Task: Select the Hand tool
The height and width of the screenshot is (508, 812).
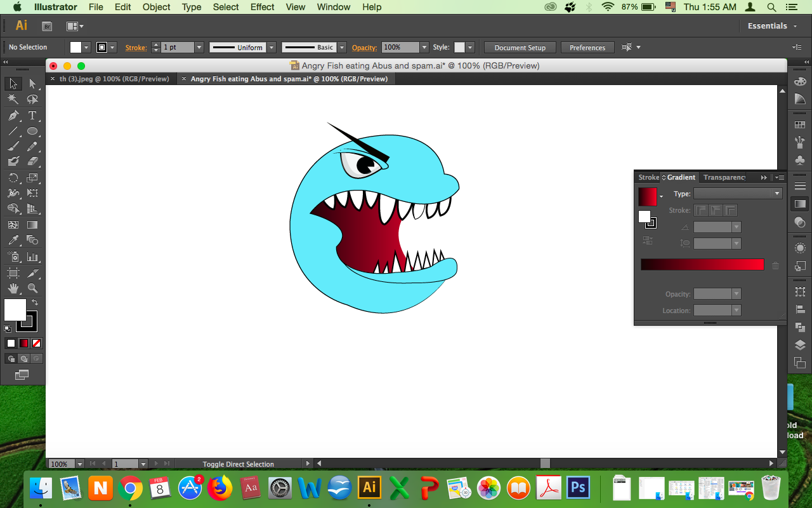Action: (x=13, y=288)
